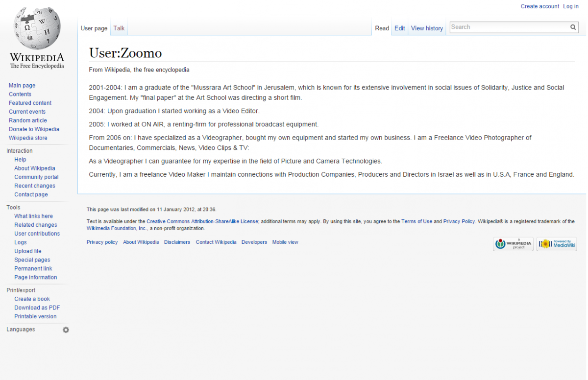Open Recent changes link
Image resolution: width=588 pixels, height=380 pixels.
35,186
